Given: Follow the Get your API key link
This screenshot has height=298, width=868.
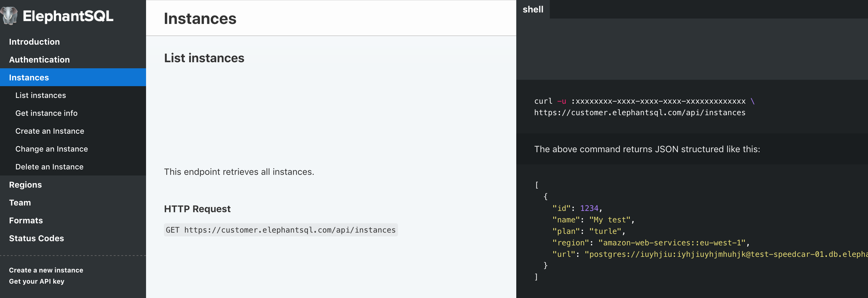Looking at the screenshot, I should pos(36,281).
